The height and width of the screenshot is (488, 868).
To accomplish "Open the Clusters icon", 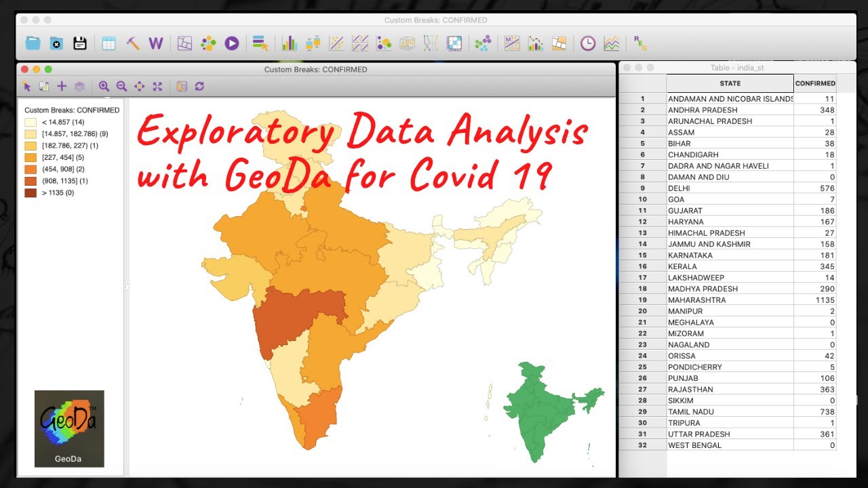I will click(483, 43).
